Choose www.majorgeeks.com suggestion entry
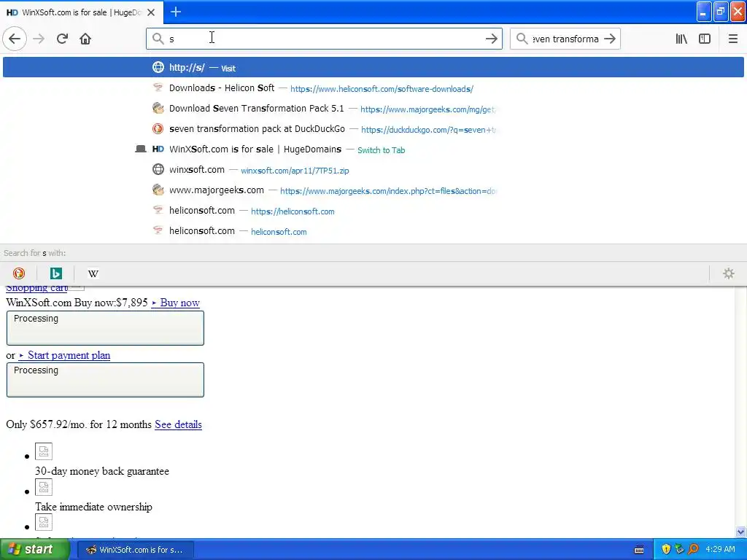747x560 pixels. tap(373, 190)
